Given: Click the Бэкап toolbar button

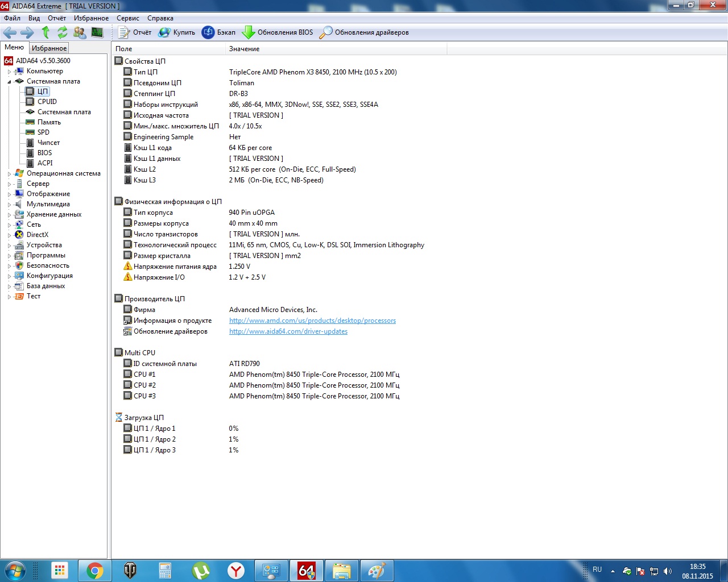Looking at the screenshot, I should (219, 32).
